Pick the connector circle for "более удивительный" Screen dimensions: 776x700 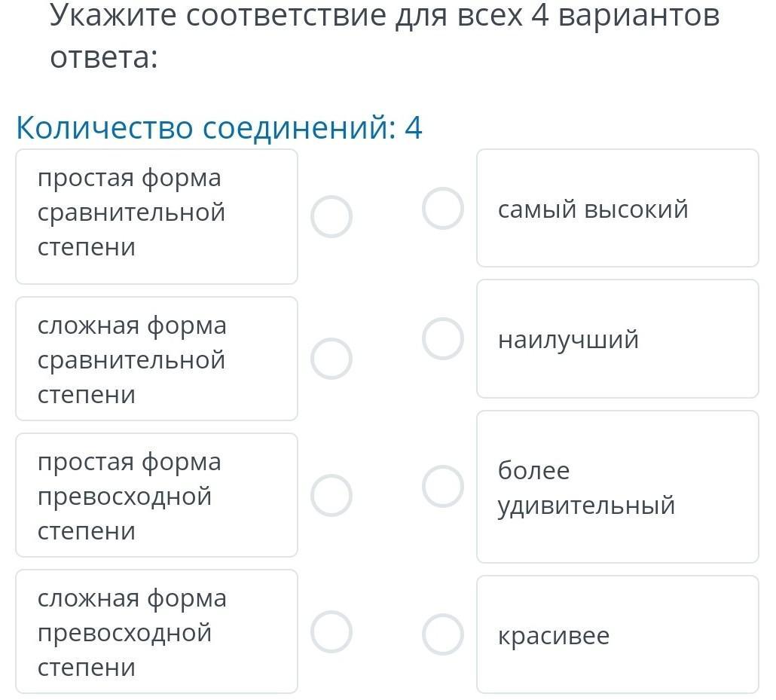tap(443, 486)
